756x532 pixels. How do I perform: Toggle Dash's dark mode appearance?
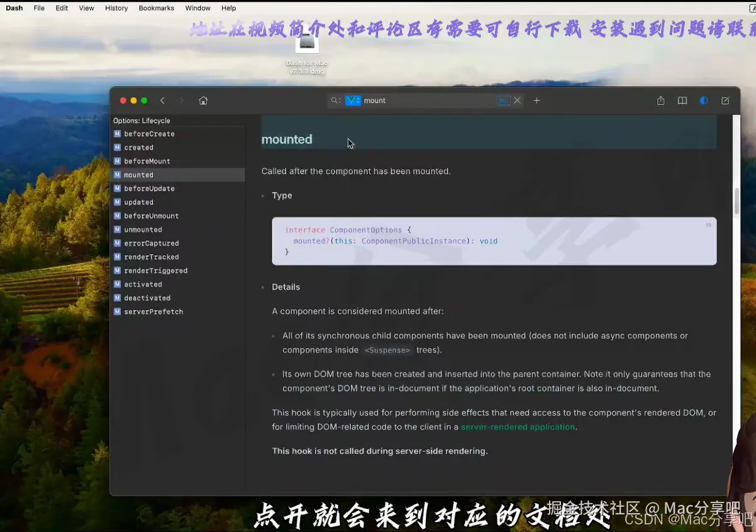click(704, 100)
